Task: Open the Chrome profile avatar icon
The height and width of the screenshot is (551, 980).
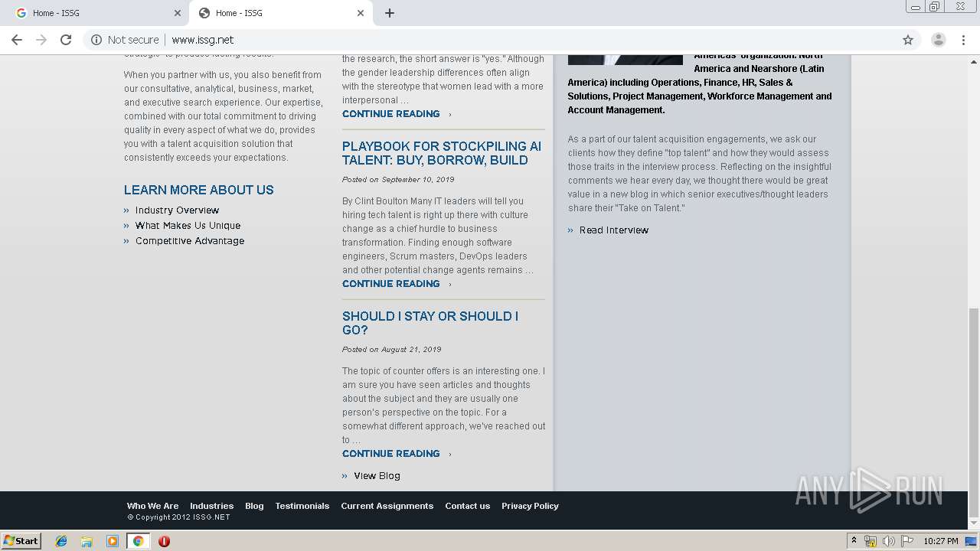Action: pos(939,40)
